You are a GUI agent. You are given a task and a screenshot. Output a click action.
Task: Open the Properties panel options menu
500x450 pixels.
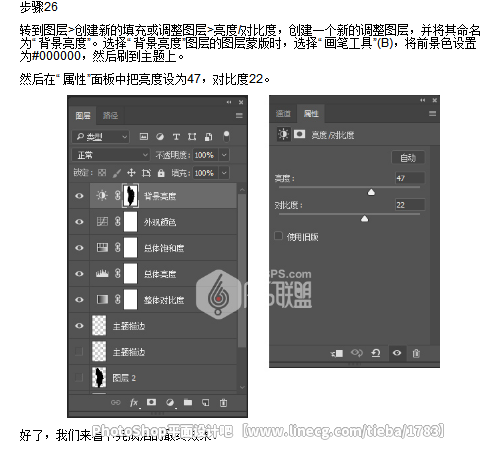(432, 114)
